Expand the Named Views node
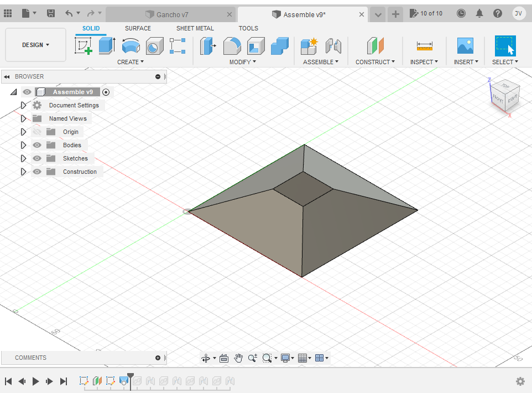The height and width of the screenshot is (393, 532). click(x=23, y=118)
